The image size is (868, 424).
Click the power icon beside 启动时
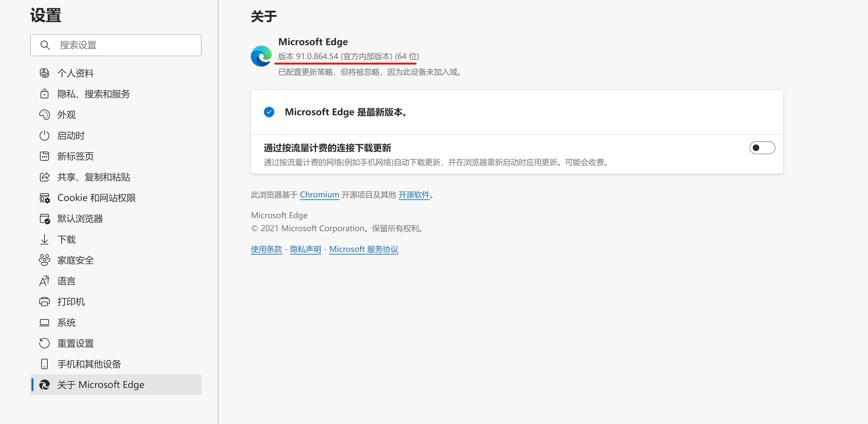tap(44, 135)
